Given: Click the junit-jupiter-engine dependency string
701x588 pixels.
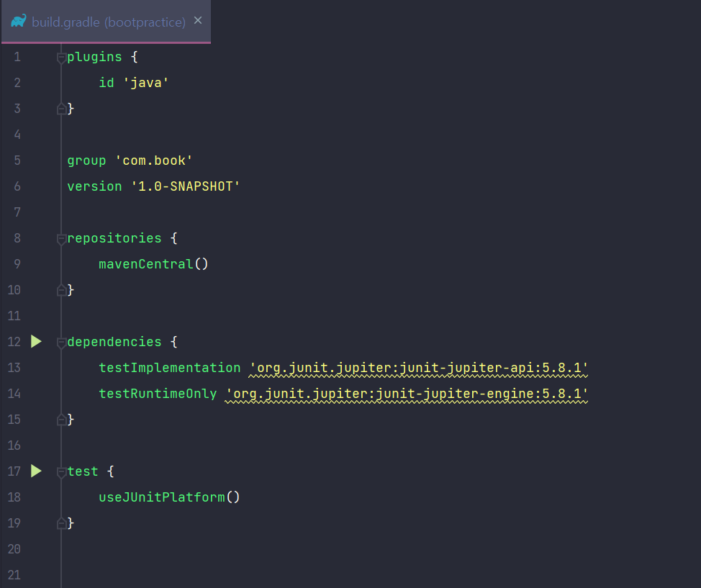Looking at the screenshot, I should click(407, 394).
